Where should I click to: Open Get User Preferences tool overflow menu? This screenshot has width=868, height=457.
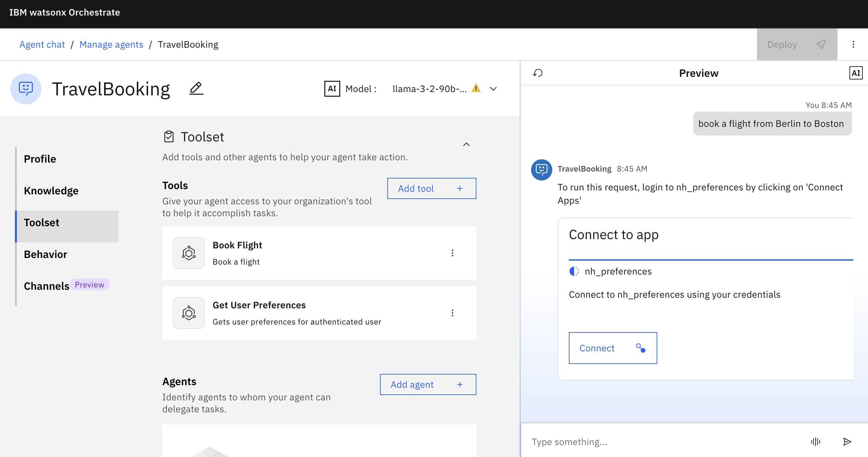click(452, 313)
